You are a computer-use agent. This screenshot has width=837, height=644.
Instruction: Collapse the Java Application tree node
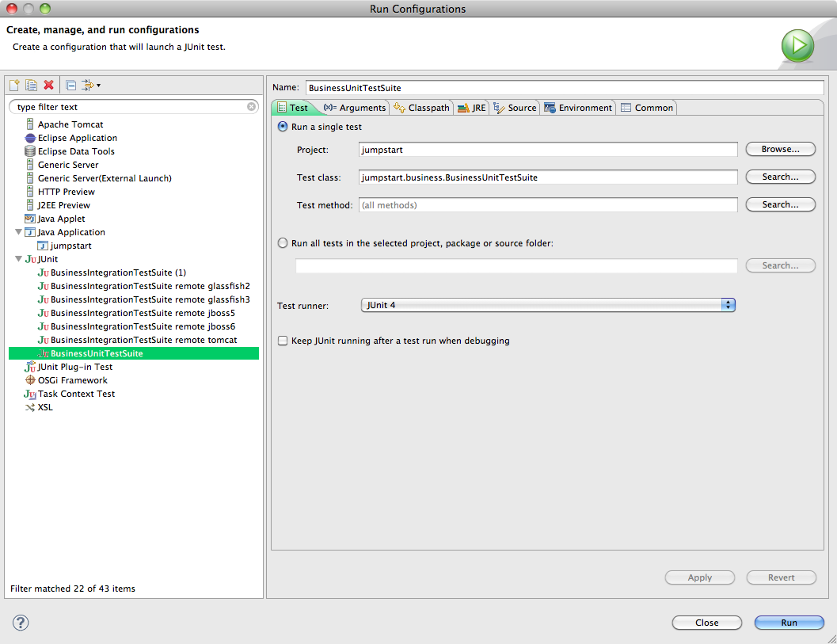(x=18, y=232)
